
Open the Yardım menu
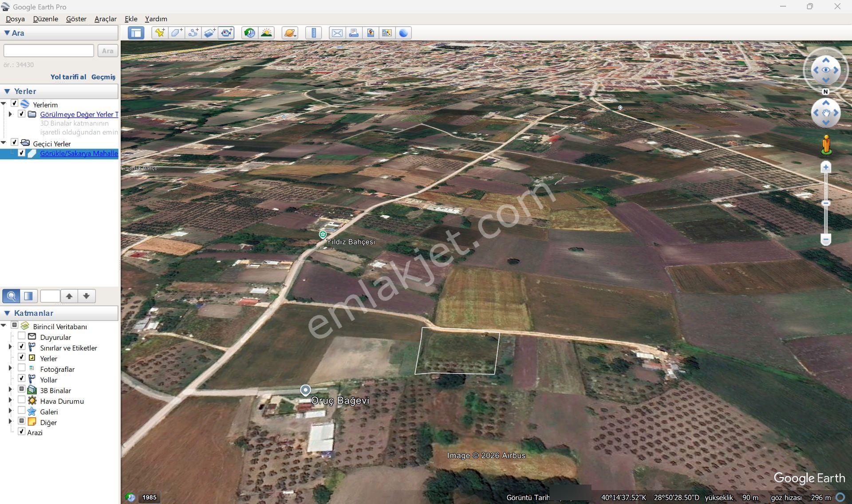tap(156, 19)
